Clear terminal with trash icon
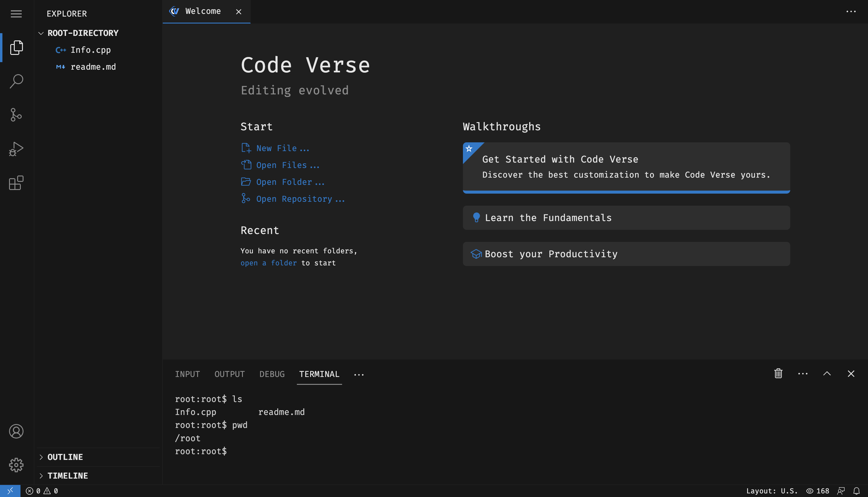Screen dimensions: 868x497 (778, 373)
